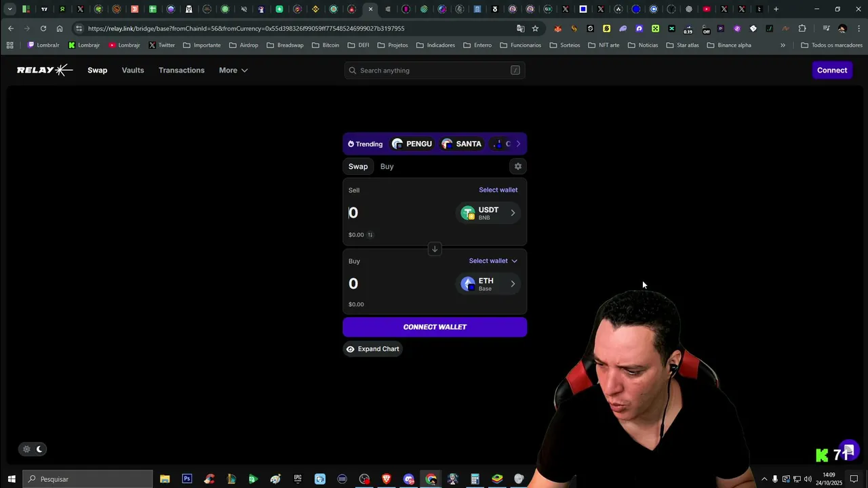Viewport: 868px width, 488px height.
Task: Open Photoshop from taskbar
Action: 187,479
